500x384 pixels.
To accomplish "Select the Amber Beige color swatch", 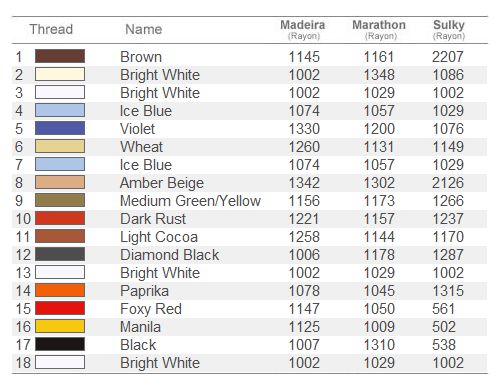I will (x=60, y=182).
